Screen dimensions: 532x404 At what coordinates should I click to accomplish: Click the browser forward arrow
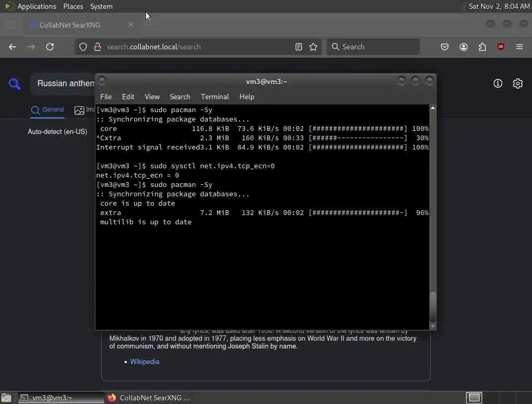(31, 47)
